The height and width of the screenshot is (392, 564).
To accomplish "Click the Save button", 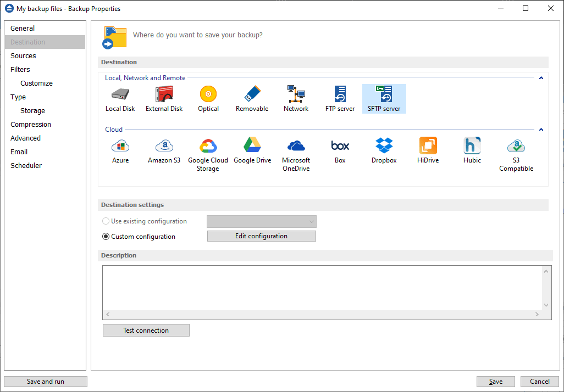I will click(x=496, y=381).
